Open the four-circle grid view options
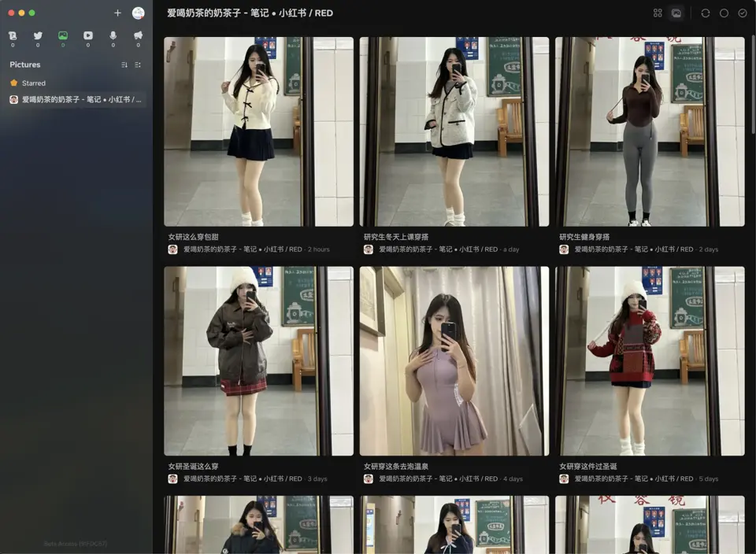Image resolution: width=756 pixels, height=554 pixels. (658, 13)
